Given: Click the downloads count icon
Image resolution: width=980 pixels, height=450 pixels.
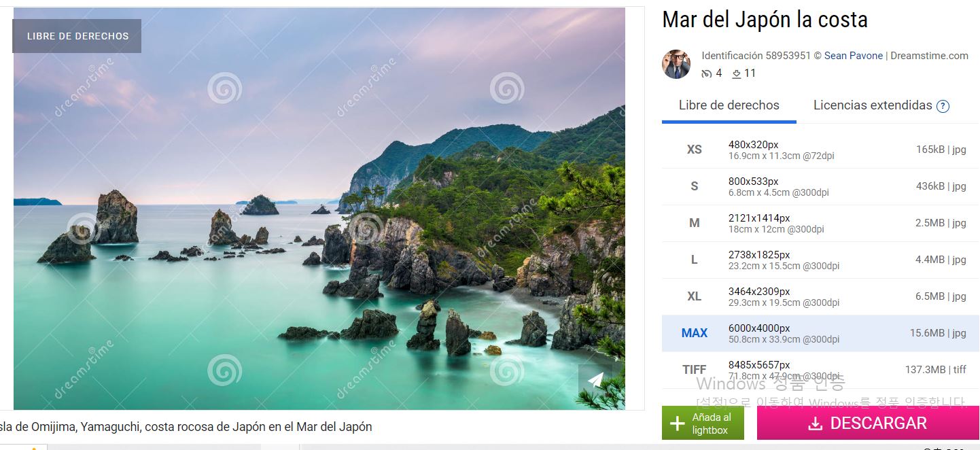Looking at the screenshot, I should tap(736, 73).
